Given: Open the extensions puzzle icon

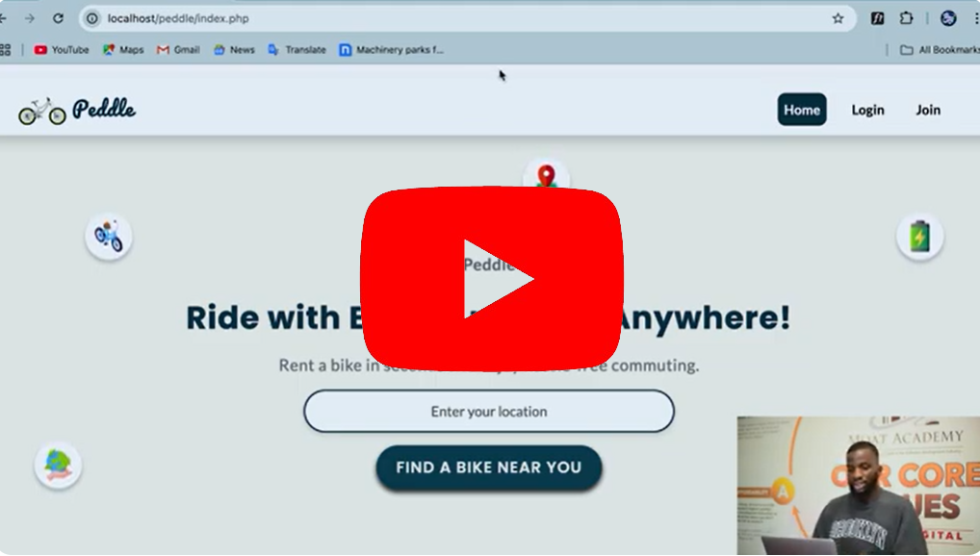Looking at the screenshot, I should (906, 18).
